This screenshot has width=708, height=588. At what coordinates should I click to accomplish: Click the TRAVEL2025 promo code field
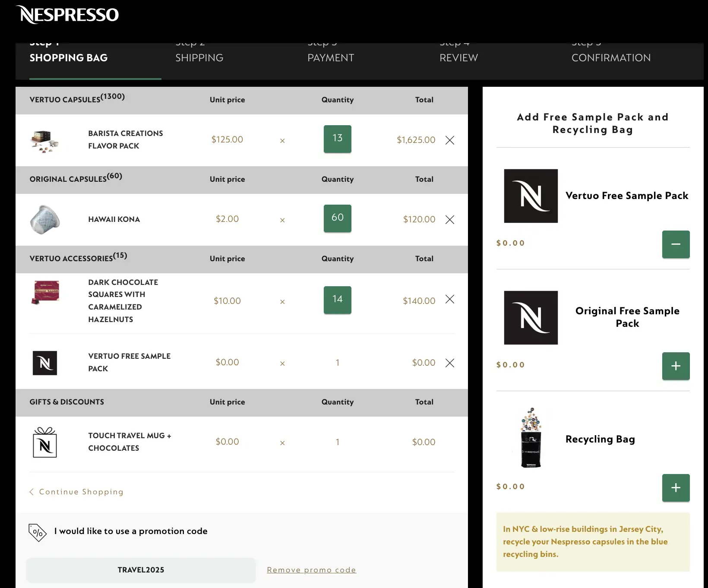(141, 570)
